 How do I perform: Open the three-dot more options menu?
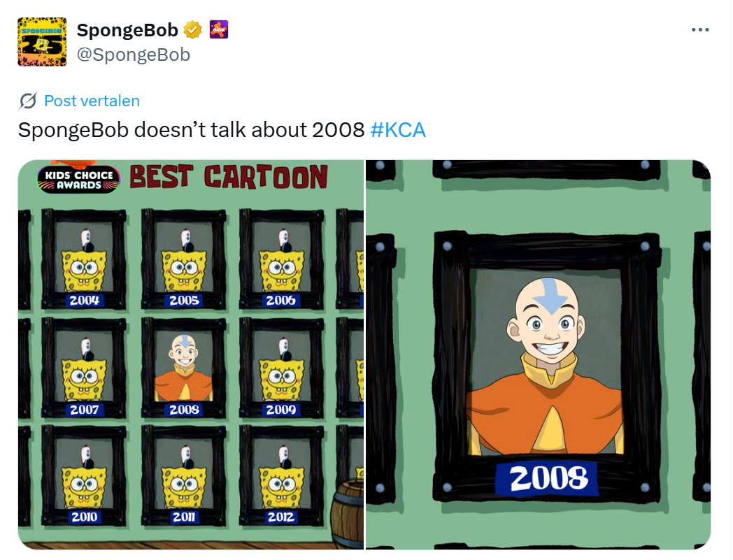(x=700, y=30)
